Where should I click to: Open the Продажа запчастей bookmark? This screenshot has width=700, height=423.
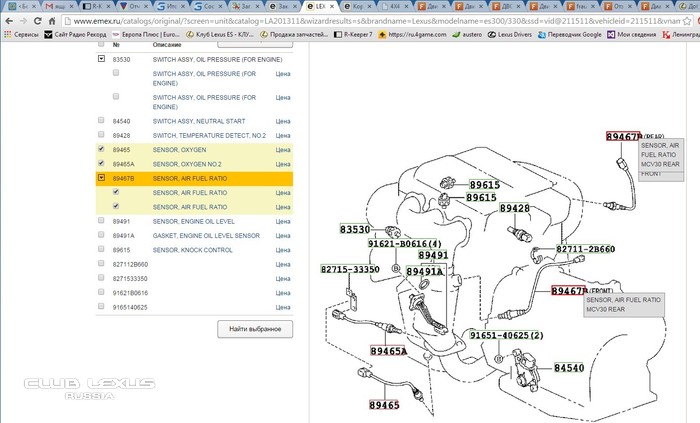click(x=294, y=34)
